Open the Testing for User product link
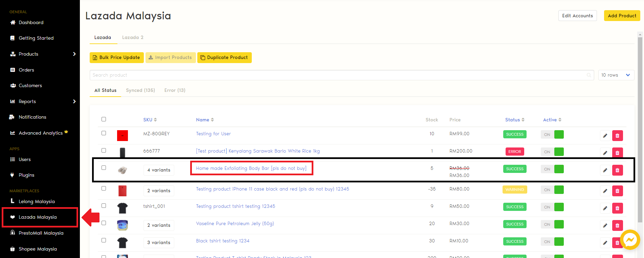Screen dimensions: 644x258 pos(214,134)
